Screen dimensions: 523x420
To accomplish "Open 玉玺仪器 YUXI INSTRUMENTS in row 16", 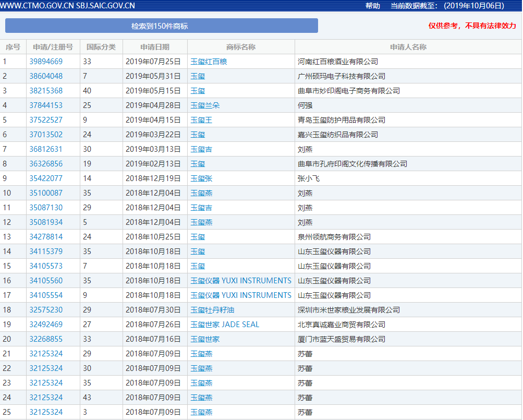I will click(x=241, y=281).
